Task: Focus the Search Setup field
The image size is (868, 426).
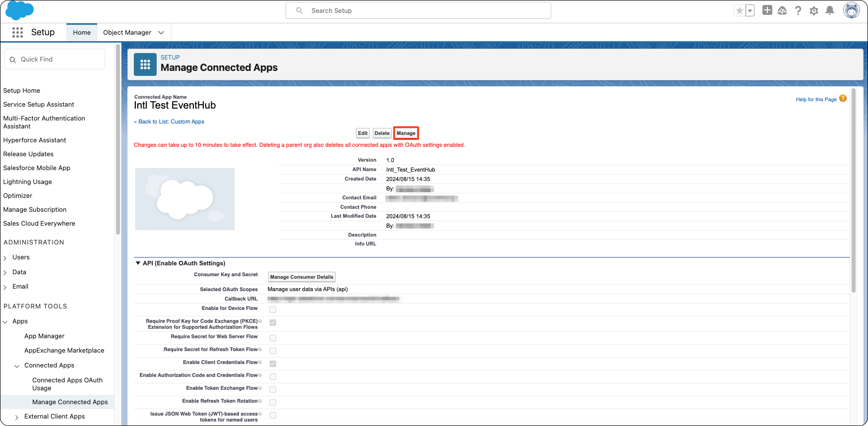Action: coord(418,10)
